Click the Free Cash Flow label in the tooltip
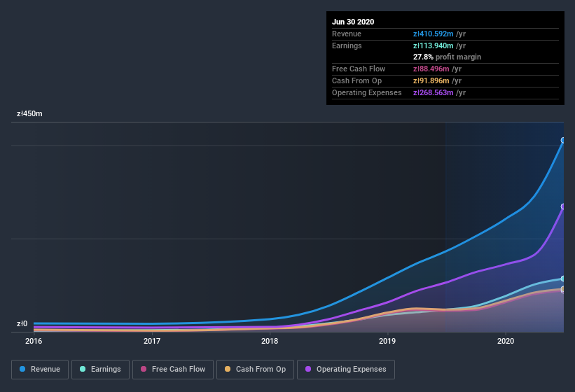575x392 pixels. click(x=359, y=69)
